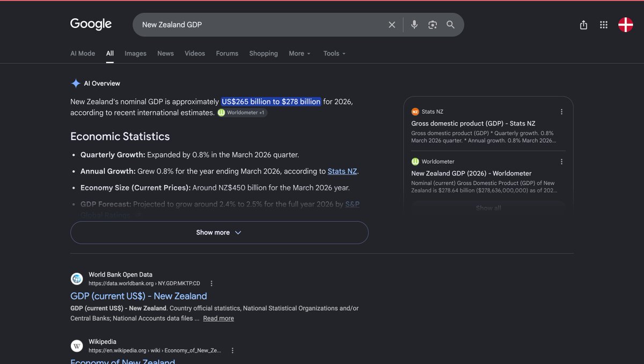Click the Quarterly Growth bullet text

(189, 155)
